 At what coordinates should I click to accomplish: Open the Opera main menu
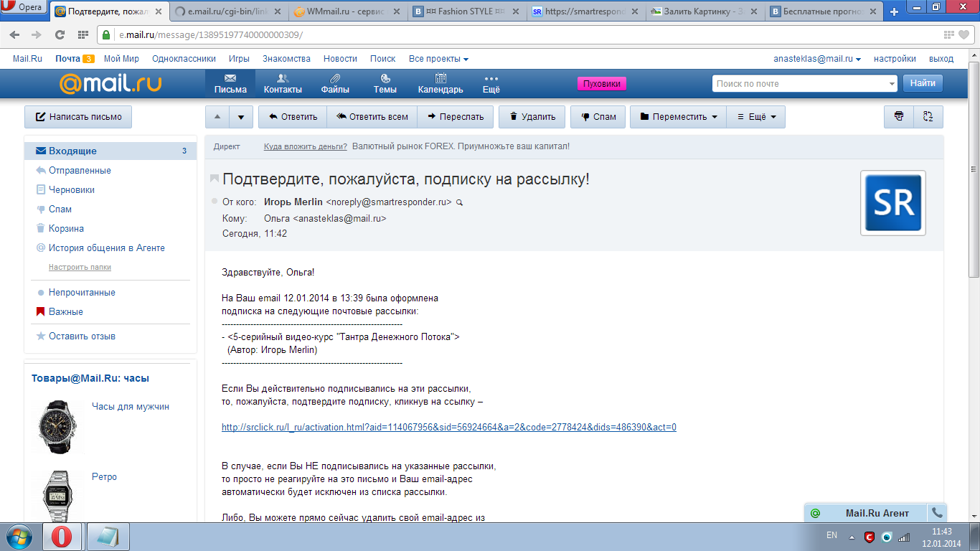(x=24, y=7)
